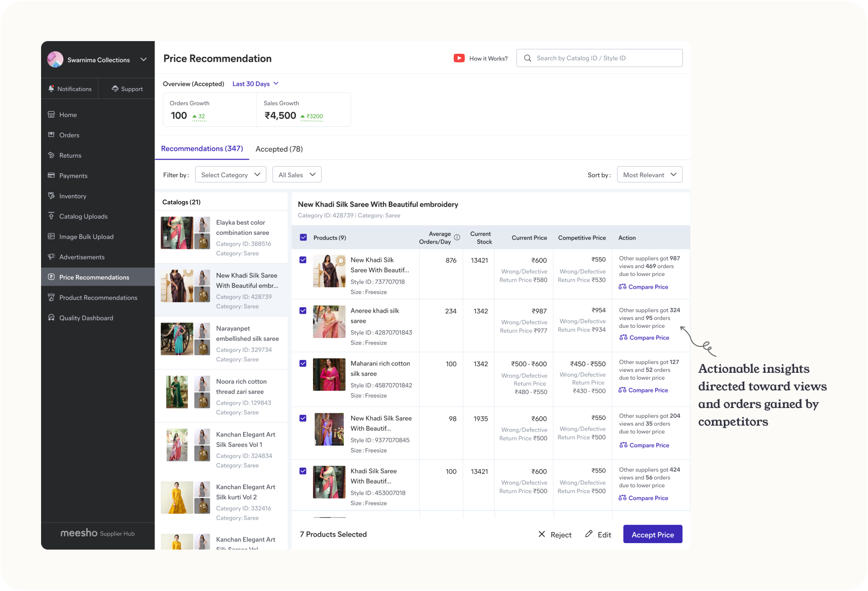Click the Home icon in sidebar
Viewport: 868px width, 591px height.
click(x=51, y=114)
